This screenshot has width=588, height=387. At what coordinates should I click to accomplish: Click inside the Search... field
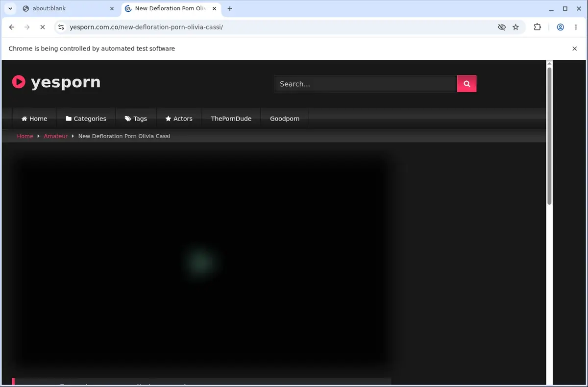[366, 84]
